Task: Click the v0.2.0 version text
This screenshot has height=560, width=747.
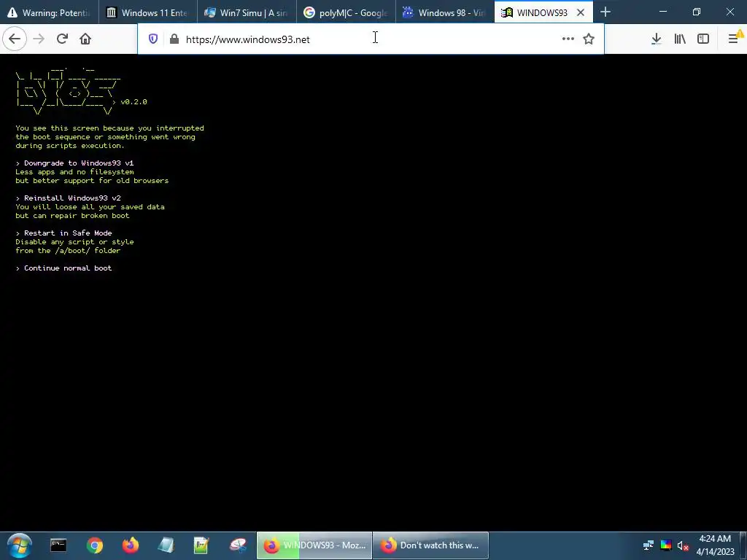Action: pos(134,102)
